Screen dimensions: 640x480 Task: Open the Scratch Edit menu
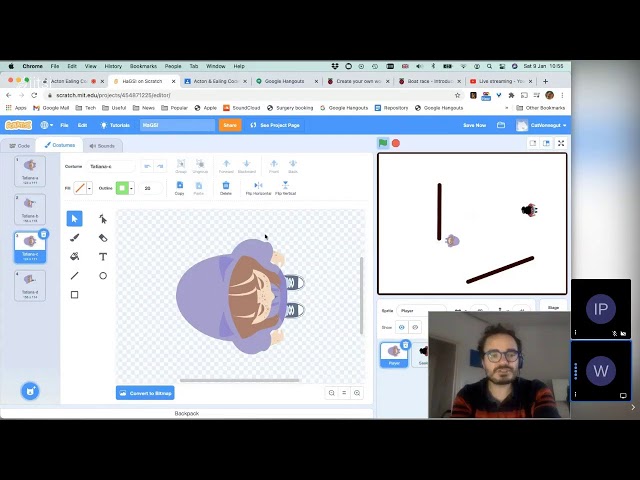pyautogui.click(x=82, y=125)
